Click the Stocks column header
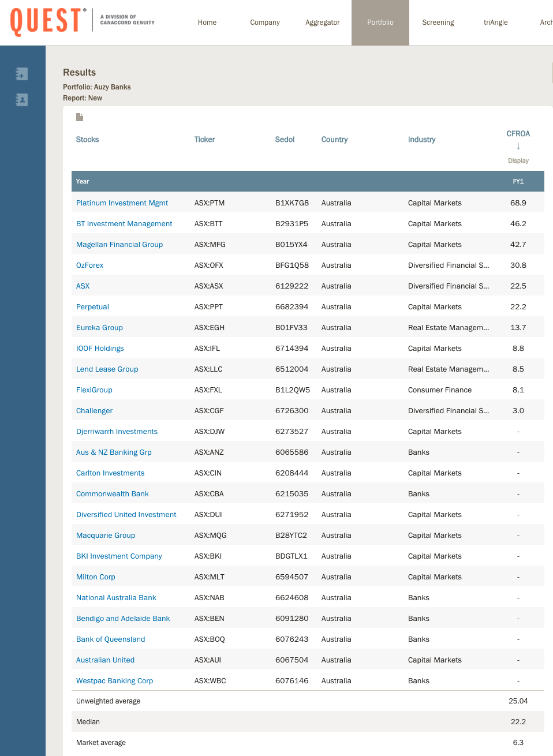Screen dimensions: 553x756 (x=87, y=140)
